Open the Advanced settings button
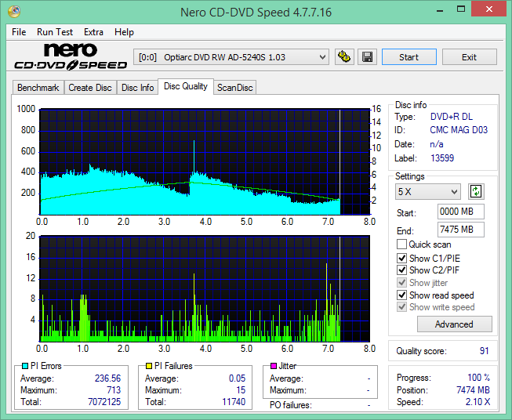The width and height of the screenshot is (512, 420). (455, 324)
